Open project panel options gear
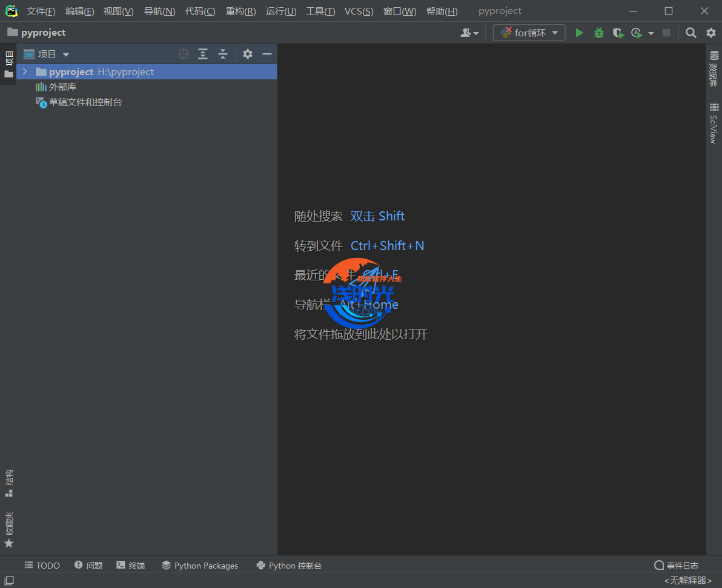Viewport: 722px width, 588px height. pyautogui.click(x=248, y=54)
